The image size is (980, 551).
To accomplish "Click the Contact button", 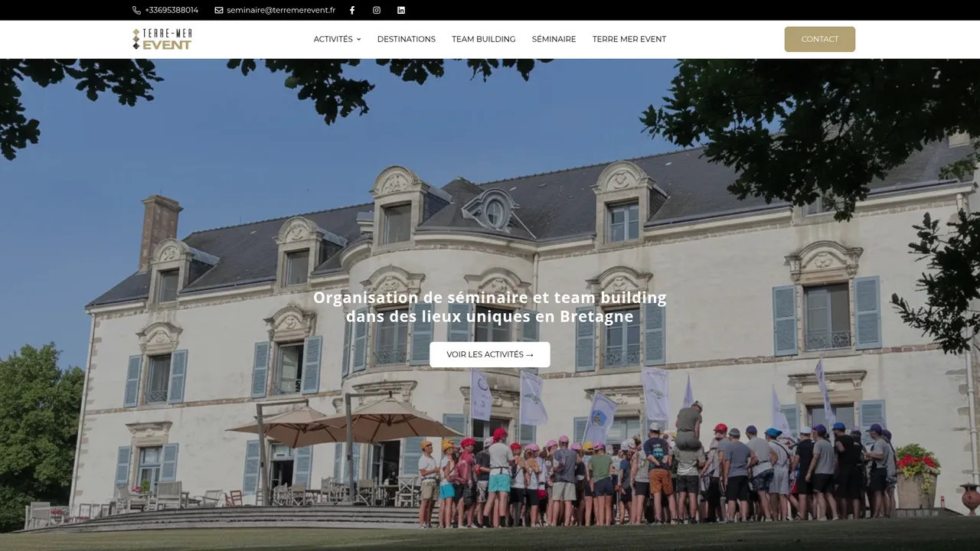I will click(x=820, y=39).
